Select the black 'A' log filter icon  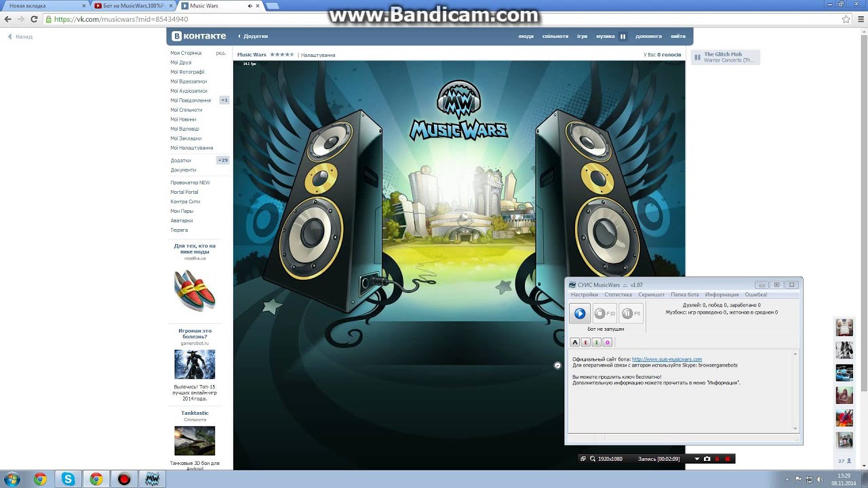tap(575, 342)
